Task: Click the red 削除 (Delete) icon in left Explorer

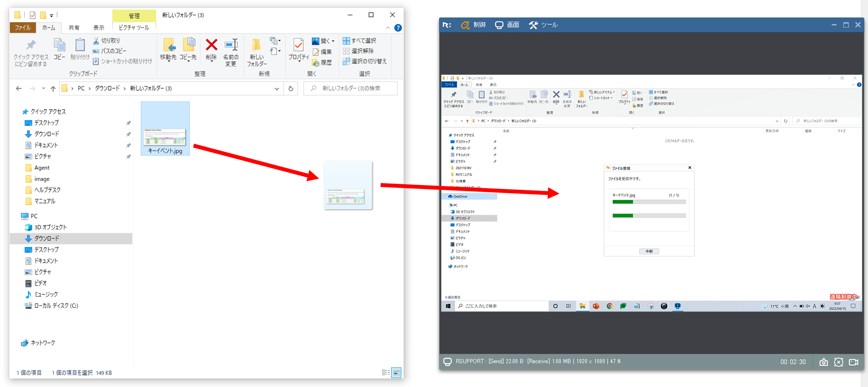Action: point(211,45)
